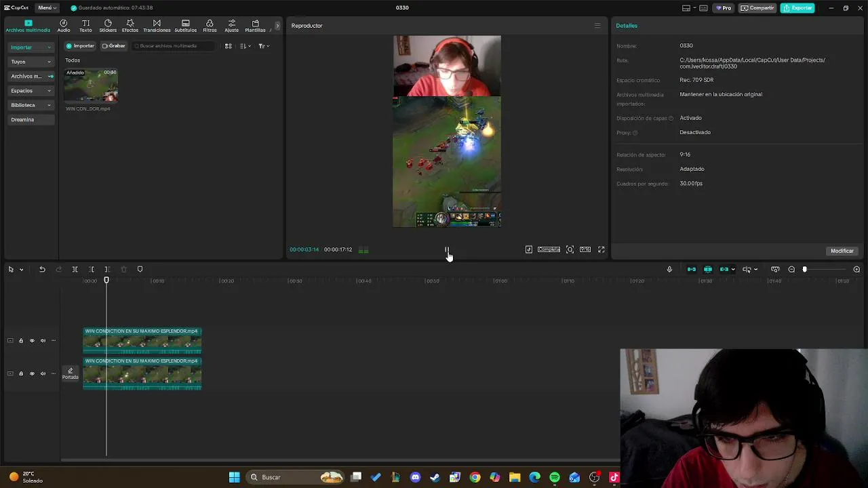Expand the Biblioteca sidebar section

point(31,105)
